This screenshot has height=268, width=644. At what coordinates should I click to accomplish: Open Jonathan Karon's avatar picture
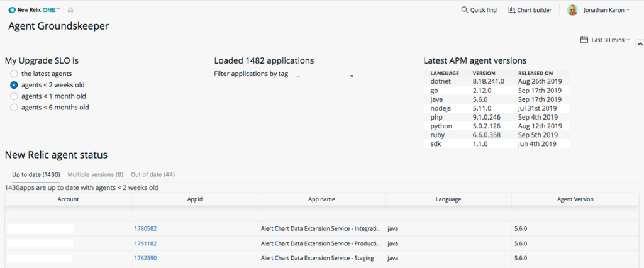click(x=572, y=10)
